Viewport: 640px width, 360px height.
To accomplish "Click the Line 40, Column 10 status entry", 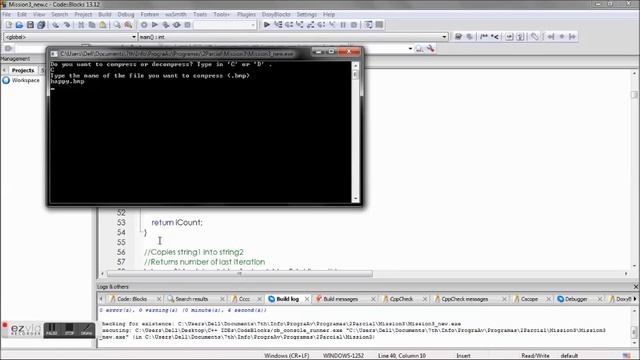I will [402, 356].
